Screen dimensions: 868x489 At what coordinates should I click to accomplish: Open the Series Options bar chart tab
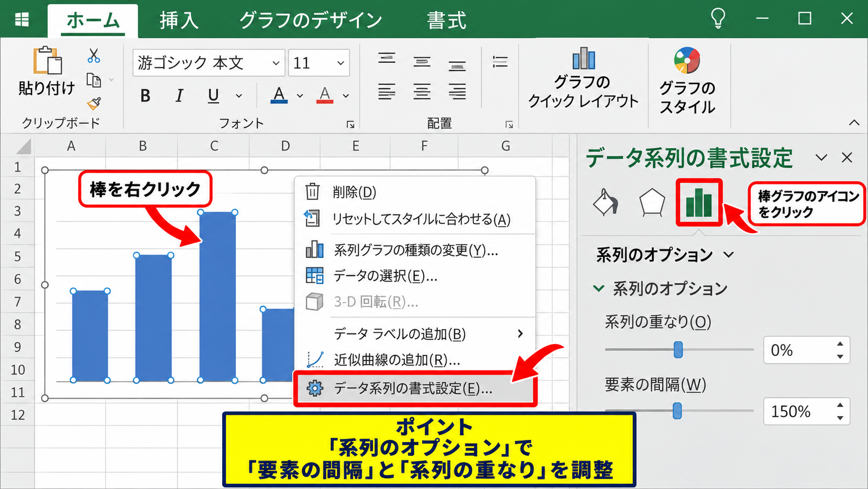(699, 202)
